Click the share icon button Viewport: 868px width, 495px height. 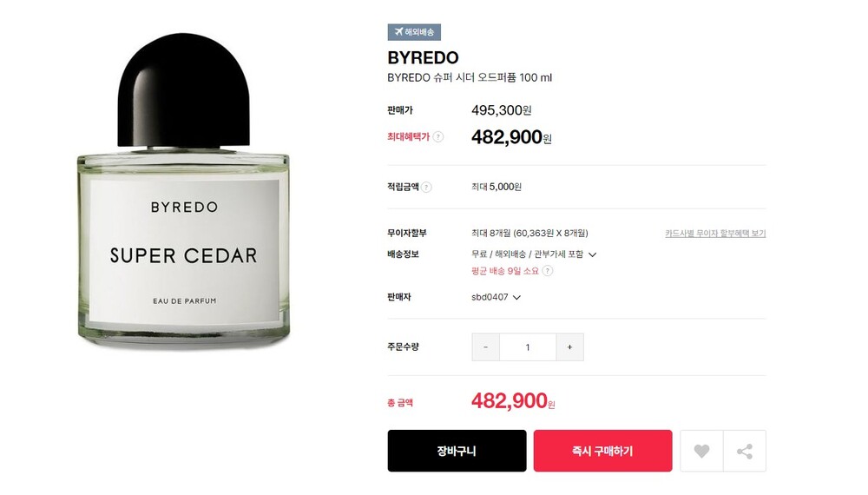[745, 452]
